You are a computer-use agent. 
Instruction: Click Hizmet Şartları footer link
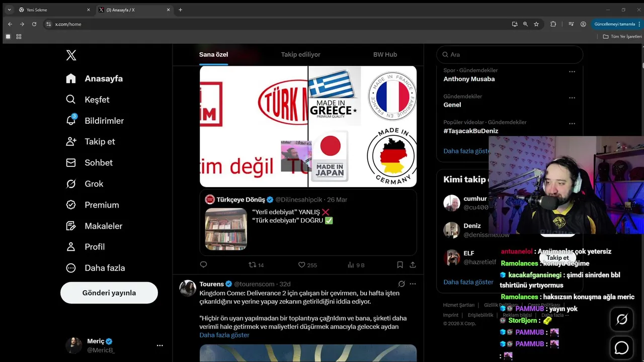(x=458, y=305)
